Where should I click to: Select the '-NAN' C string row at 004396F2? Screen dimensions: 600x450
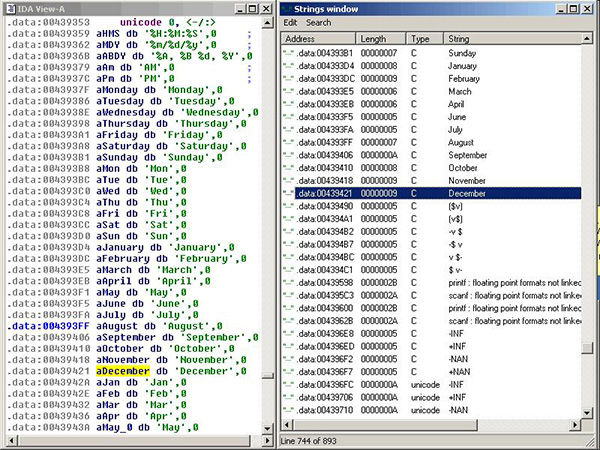432,359
